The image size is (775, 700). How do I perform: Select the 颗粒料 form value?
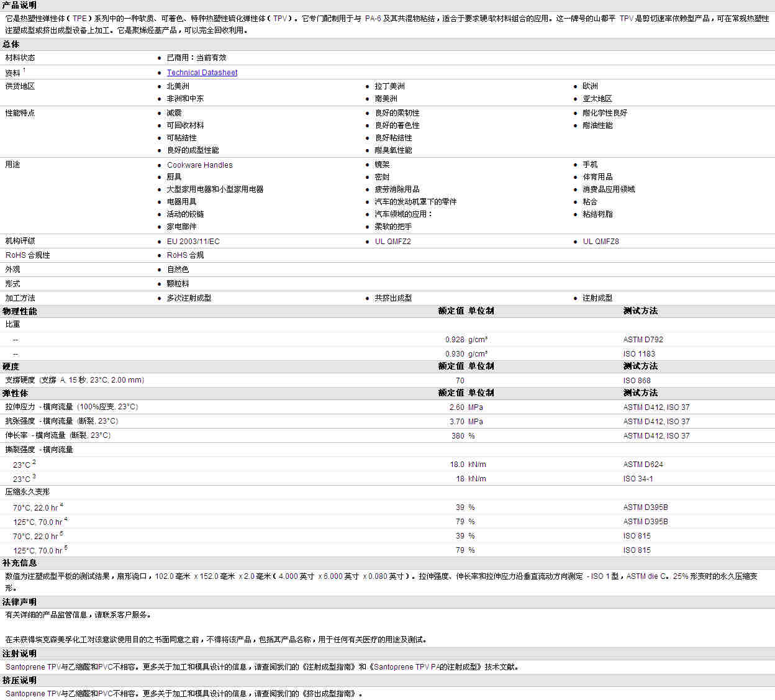[178, 284]
